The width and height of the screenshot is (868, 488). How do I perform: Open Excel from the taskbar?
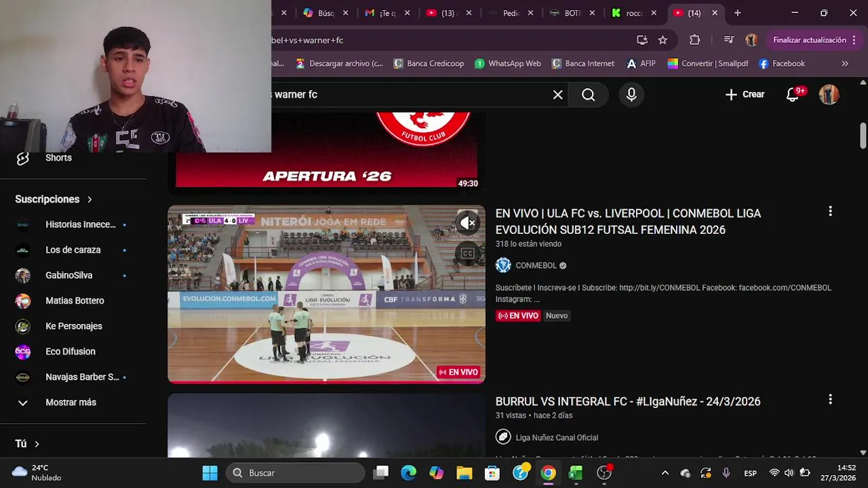(x=575, y=473)
